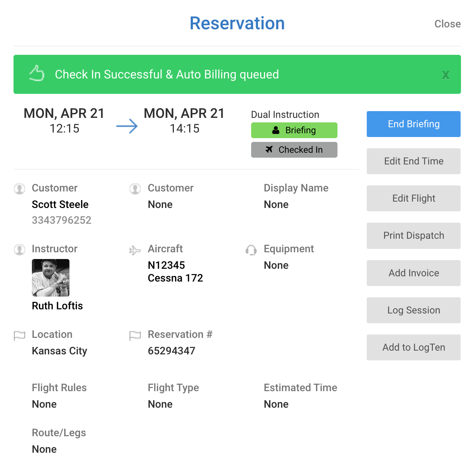Click the person icon next to Instructor label
Image resolution: width=476 pixels, height=476 pixels.
pyautogui.click(x=20, y=249)
